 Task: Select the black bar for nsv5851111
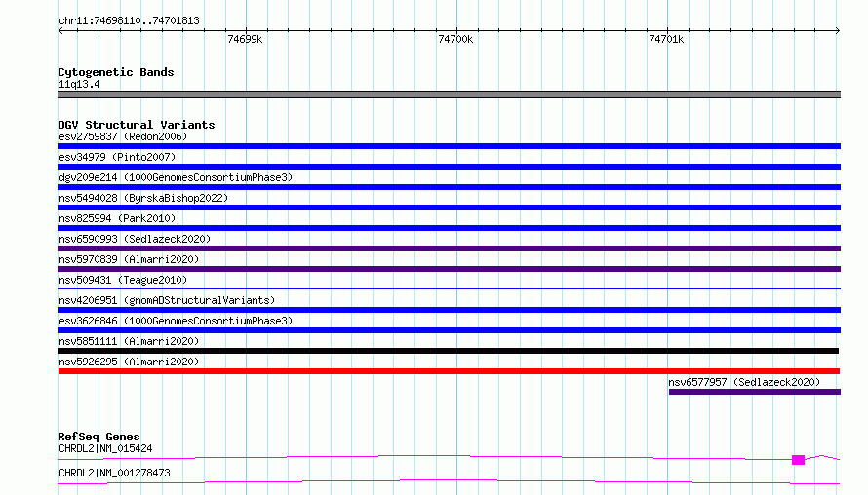(448, 351)
